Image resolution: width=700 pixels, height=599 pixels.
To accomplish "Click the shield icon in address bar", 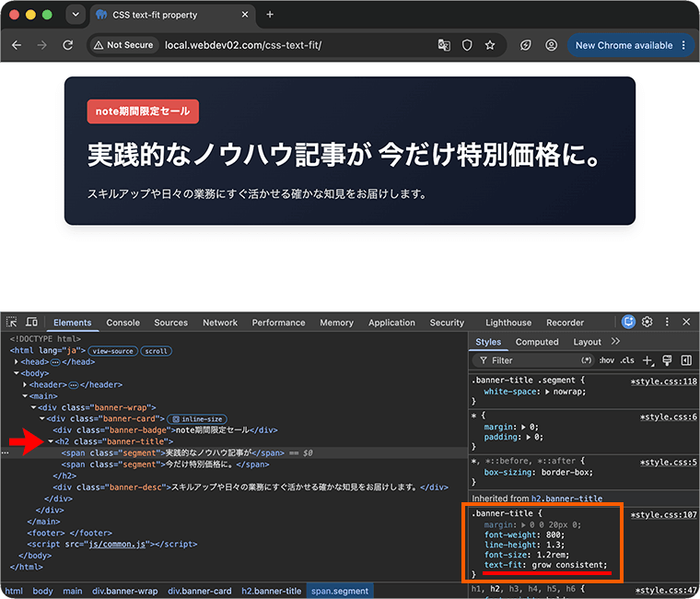I will tap(467, 45).
